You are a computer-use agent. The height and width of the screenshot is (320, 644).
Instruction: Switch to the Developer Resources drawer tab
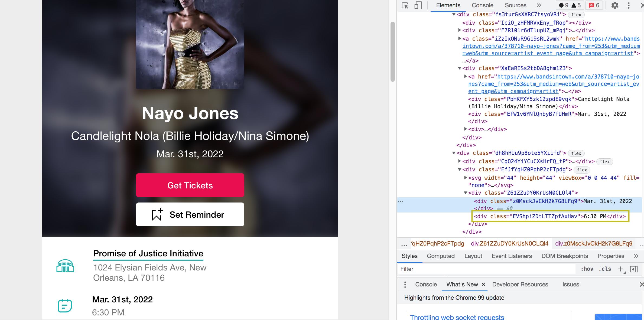(x=520, y=285)
